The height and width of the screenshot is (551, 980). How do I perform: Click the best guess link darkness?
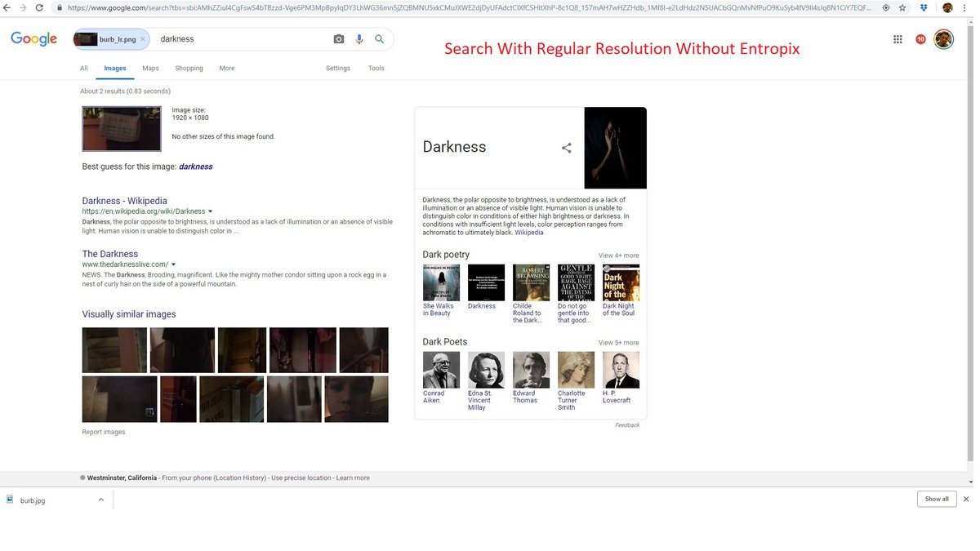196,167
